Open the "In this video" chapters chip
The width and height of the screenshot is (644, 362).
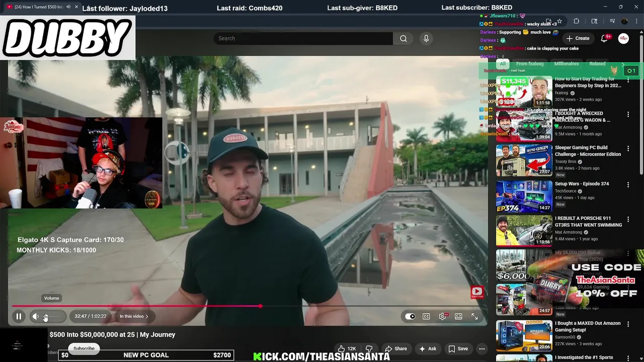pyautogui.click(x=134, y=316)
